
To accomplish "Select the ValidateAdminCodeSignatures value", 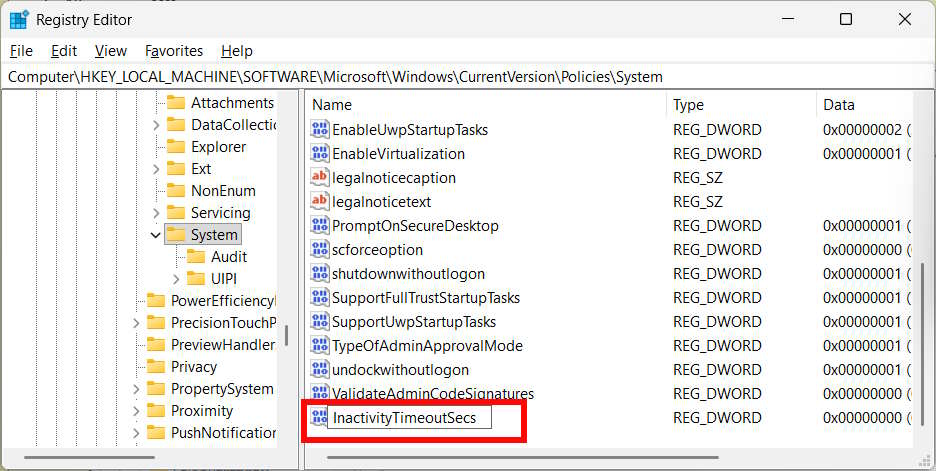I will (432, 393).
